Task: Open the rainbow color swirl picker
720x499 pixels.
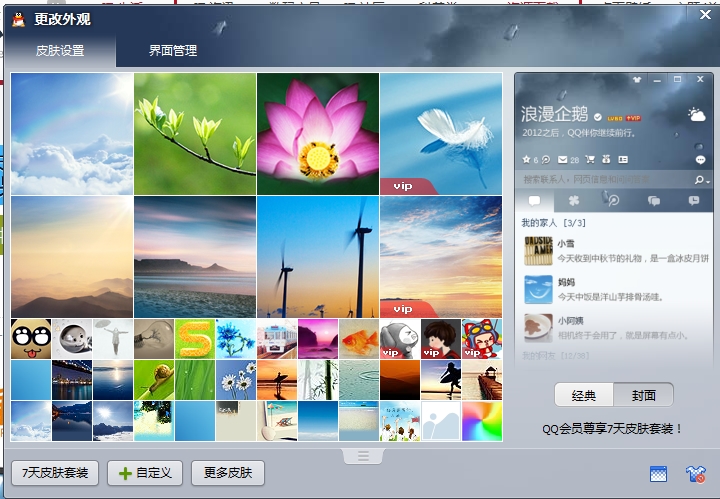Action: 482,421
